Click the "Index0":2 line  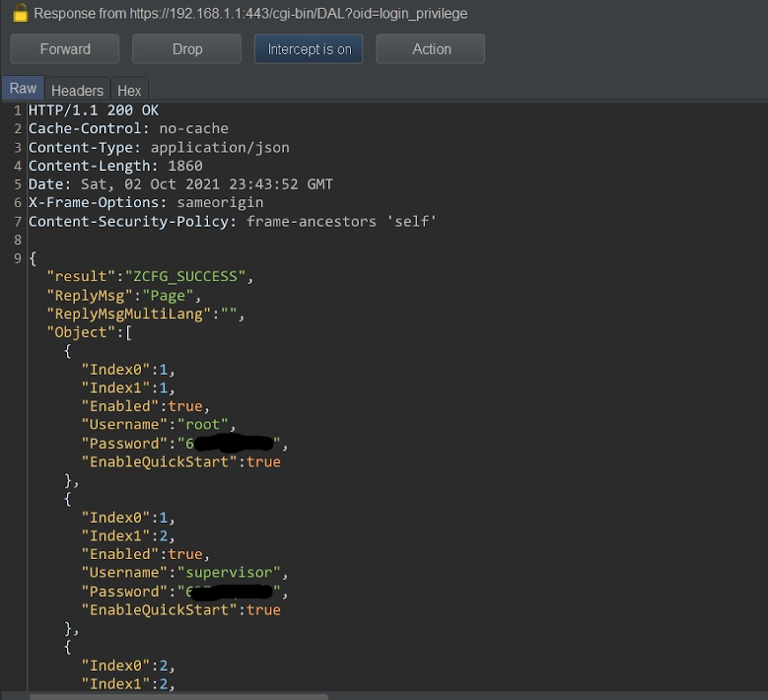coord(129,666)
